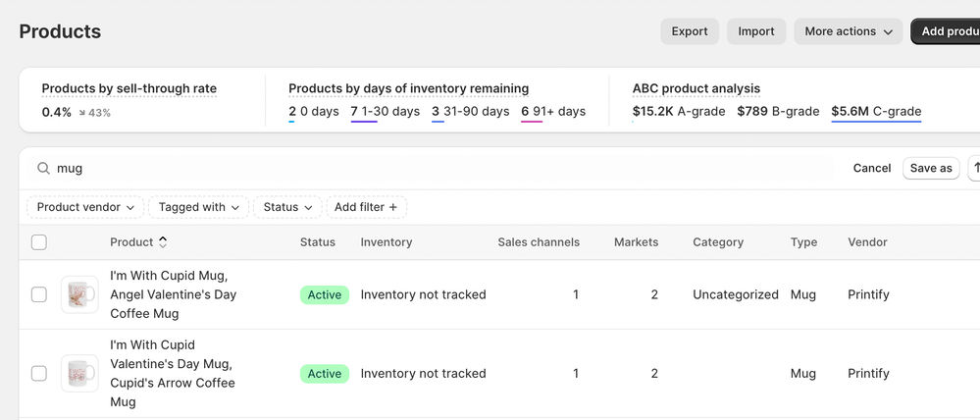
Task: Click the Inventory column header
Action: point(387,241)
